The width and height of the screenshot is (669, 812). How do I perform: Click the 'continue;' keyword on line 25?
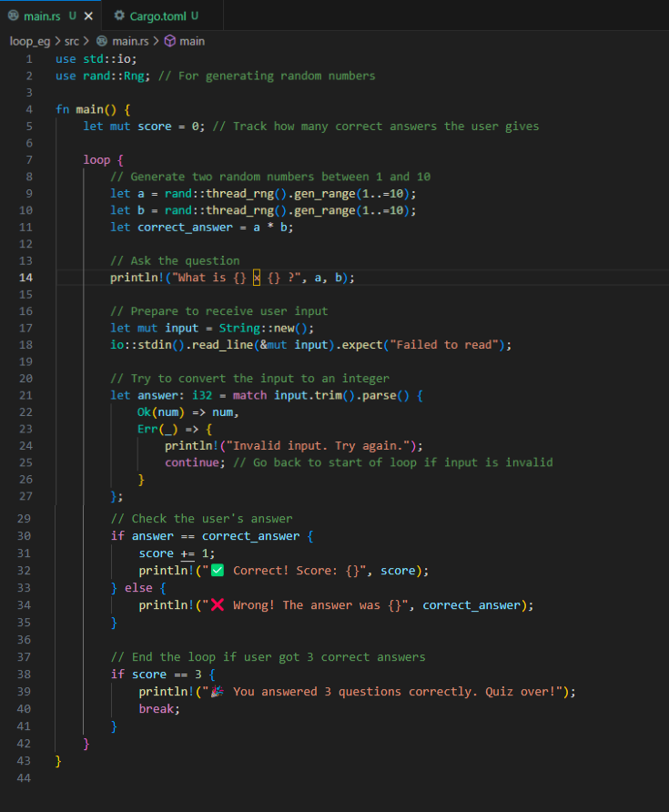click(195, 462)
